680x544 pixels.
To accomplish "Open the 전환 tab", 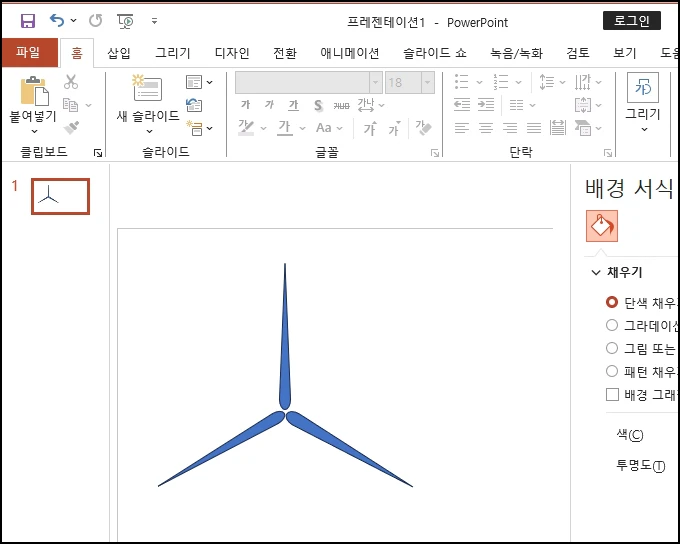I will point(285,53).
